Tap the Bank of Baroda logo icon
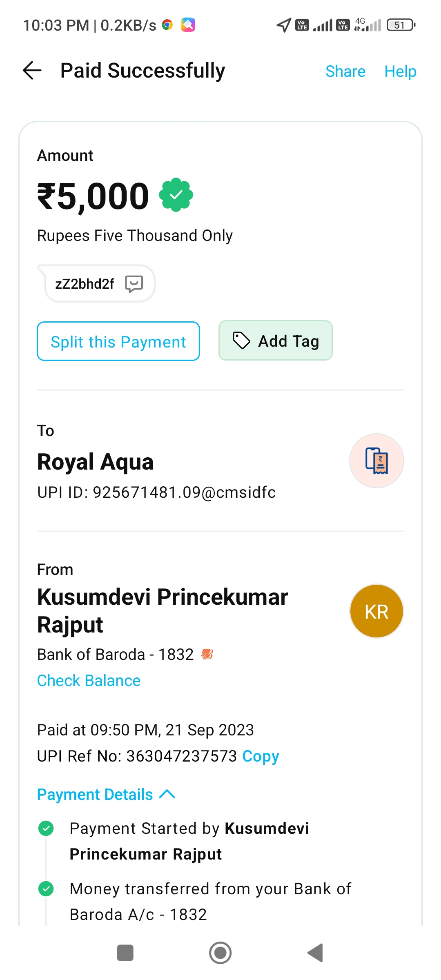Viewport: 441px width, 980px height. pyautogui.click(x=207, y=654)
